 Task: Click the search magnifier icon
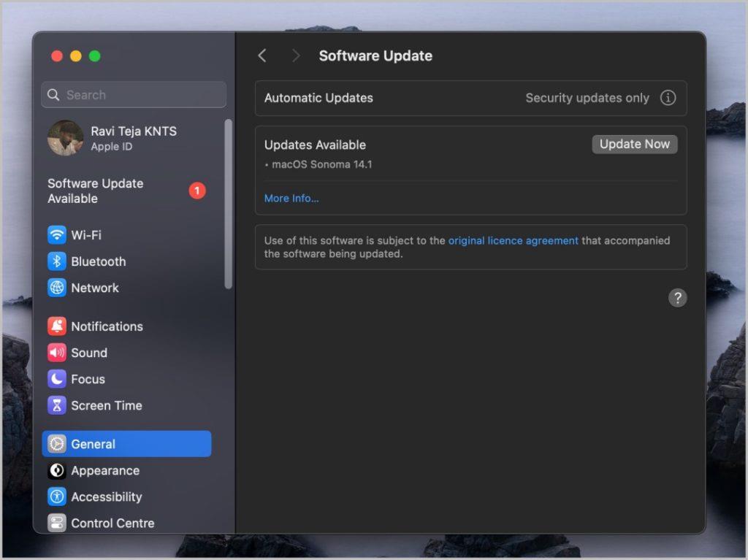pyautogui.click(x=53, y=95)
